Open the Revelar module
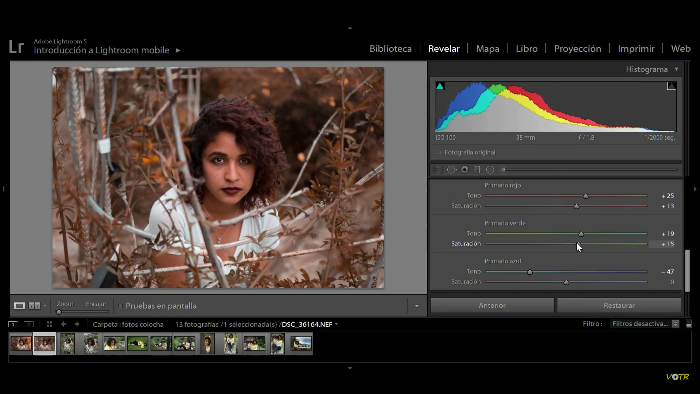This screenshot has height=394, width=700. click(x=444, y=49)
